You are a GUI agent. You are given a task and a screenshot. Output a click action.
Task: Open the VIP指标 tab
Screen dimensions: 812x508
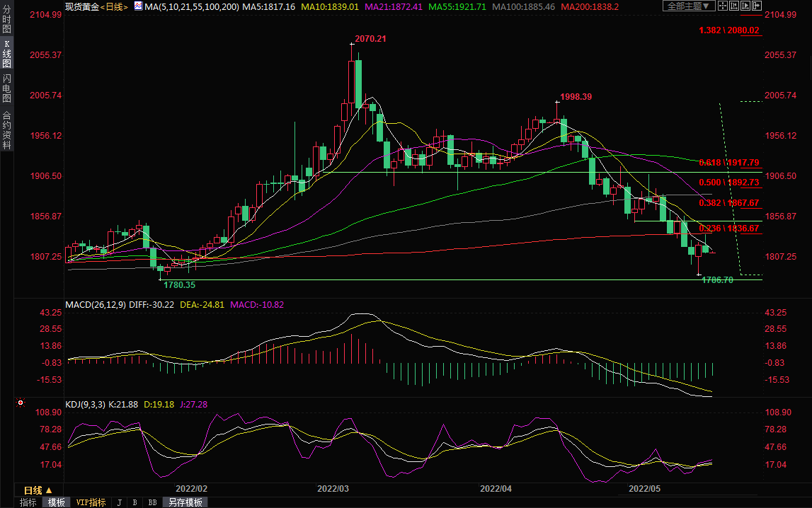[91, 502]
